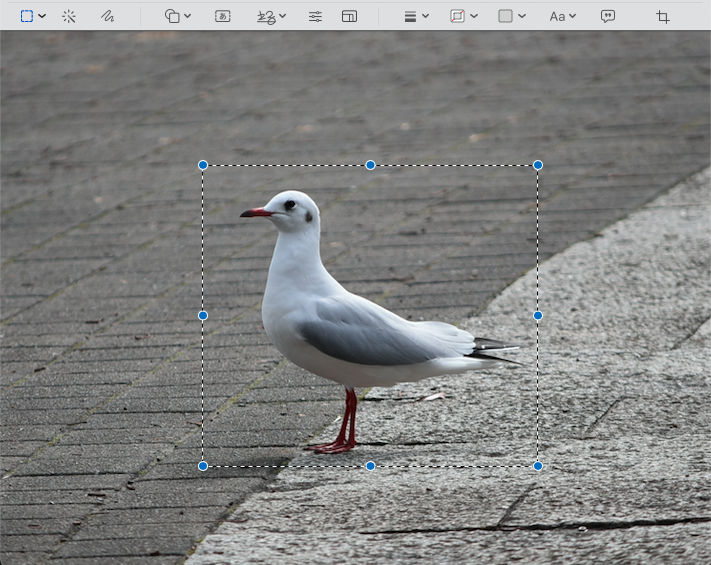711x565 pixels.
Task: Click the top-middle selection handle
Action: pyautogui.click(x=370, y=165)
